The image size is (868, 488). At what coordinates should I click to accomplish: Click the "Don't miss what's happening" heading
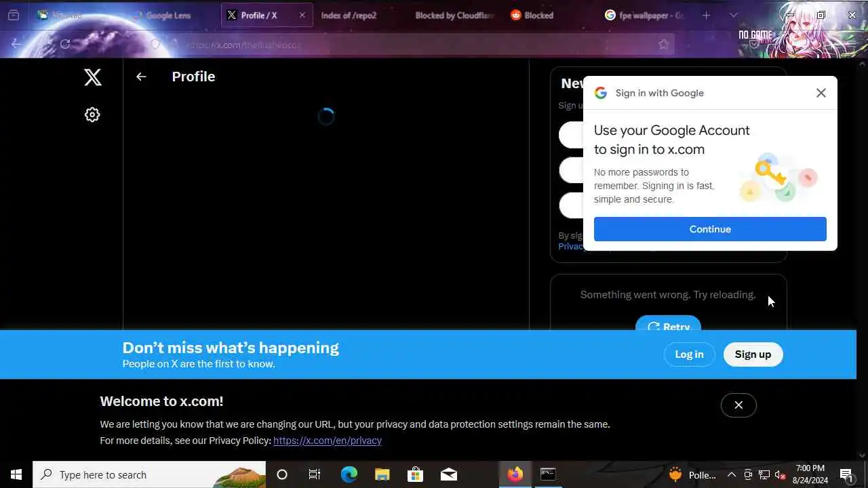click(231, 348)
